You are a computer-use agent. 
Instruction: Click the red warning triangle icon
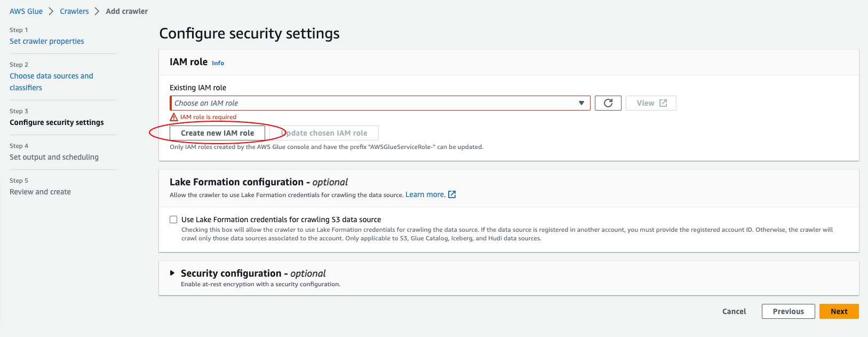coord(173,117)
